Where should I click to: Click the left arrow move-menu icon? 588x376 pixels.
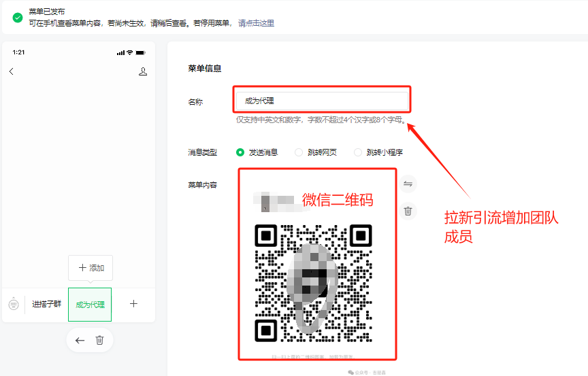(x=80, y=341)
